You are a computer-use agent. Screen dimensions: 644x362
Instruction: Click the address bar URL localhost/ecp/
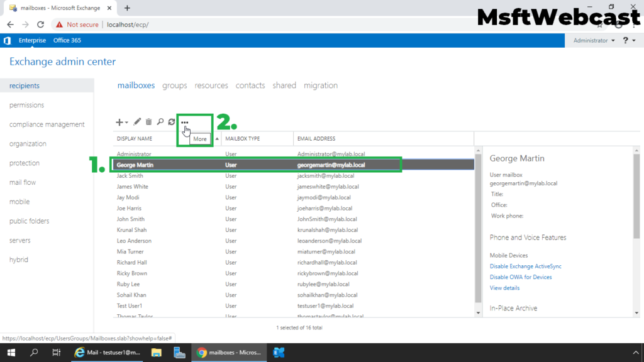(x=128, y=25)
